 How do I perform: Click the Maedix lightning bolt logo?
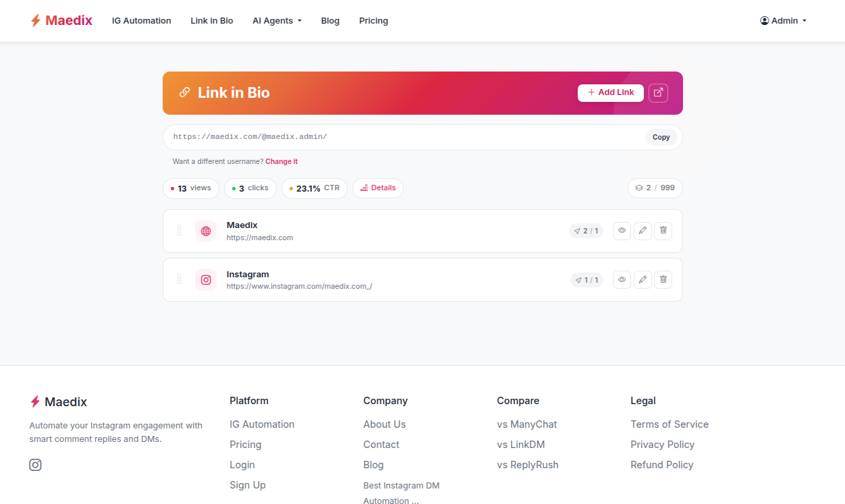click(x=35, y=20)
